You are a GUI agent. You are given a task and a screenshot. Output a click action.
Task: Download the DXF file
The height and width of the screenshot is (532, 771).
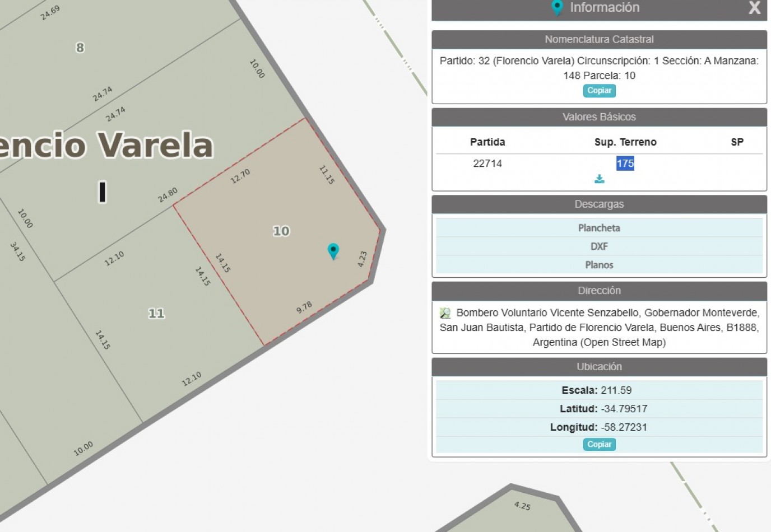[599, 246]
